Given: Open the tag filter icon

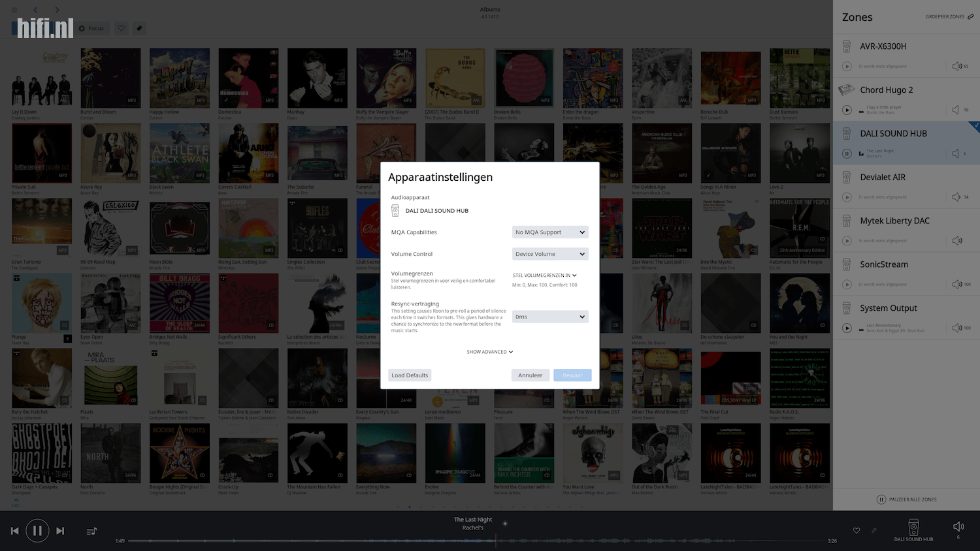Looking at the screenshot, I should click(139, 28).
